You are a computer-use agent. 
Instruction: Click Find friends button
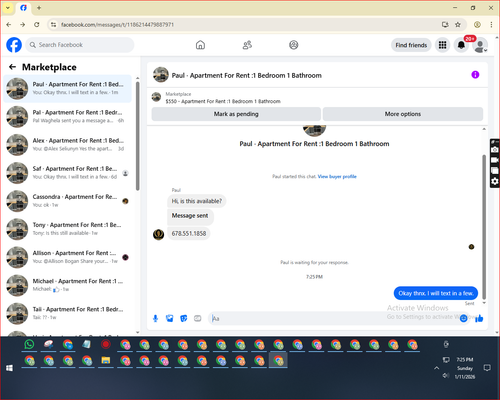pos(411,45)
